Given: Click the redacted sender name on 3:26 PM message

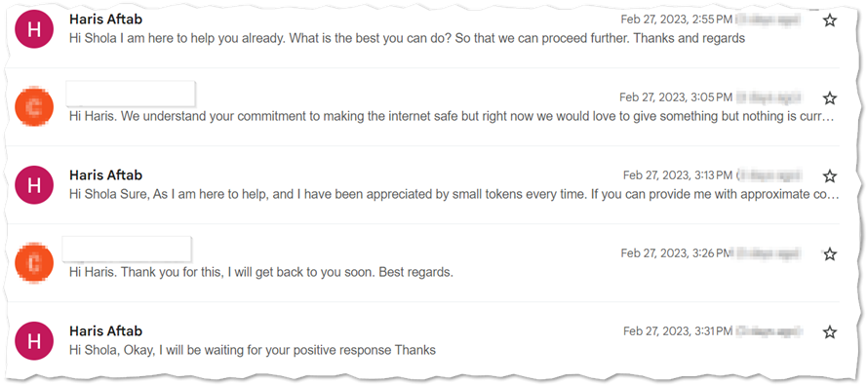Looking at the screenshot, I should point(128,249).
